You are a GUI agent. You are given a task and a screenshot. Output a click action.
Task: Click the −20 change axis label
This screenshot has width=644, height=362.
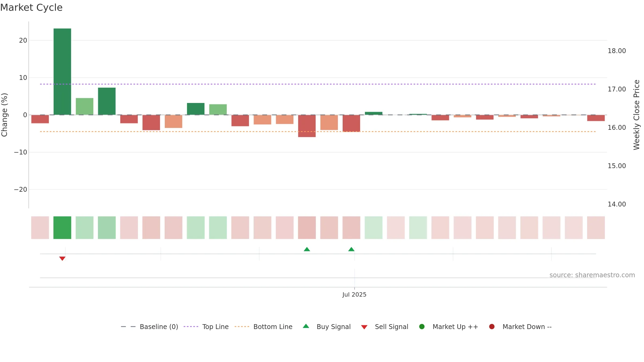(x=21, y=190)
